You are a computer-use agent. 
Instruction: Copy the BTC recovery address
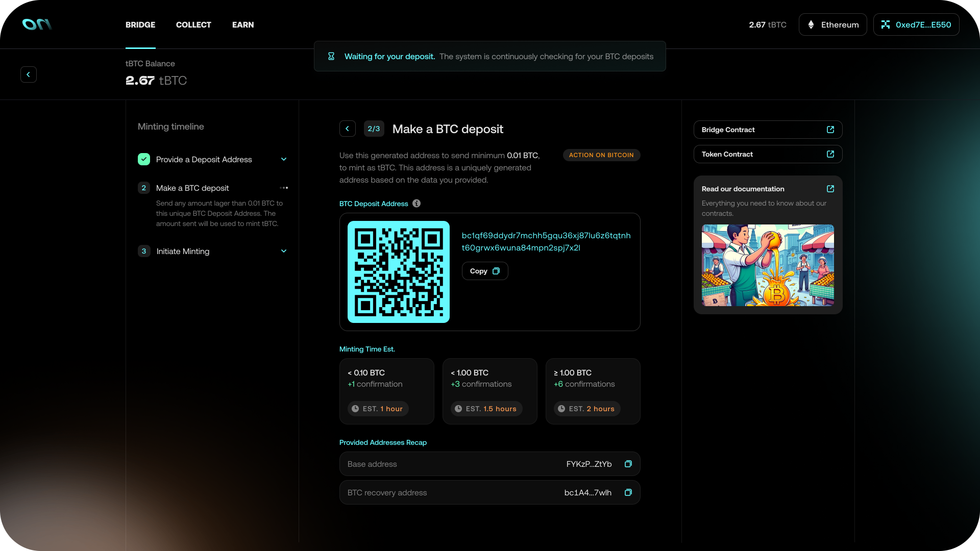coord(628,492)
